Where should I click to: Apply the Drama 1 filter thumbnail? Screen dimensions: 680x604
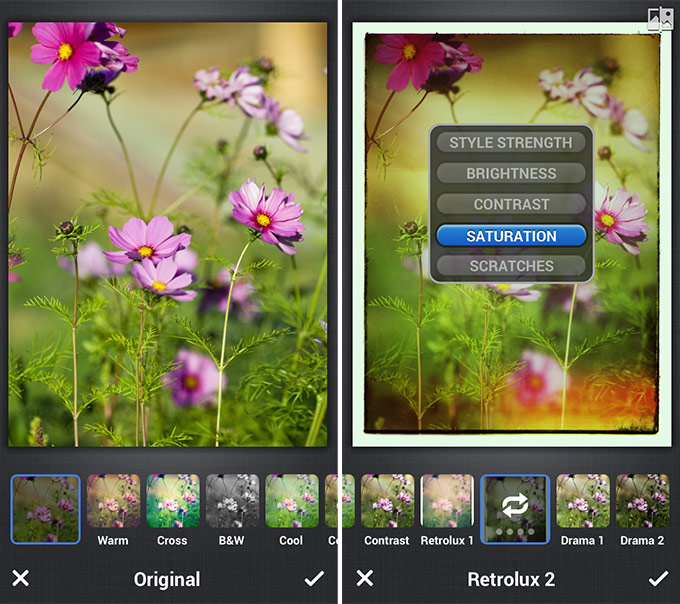pyautogui.click(x=582, y=501)
